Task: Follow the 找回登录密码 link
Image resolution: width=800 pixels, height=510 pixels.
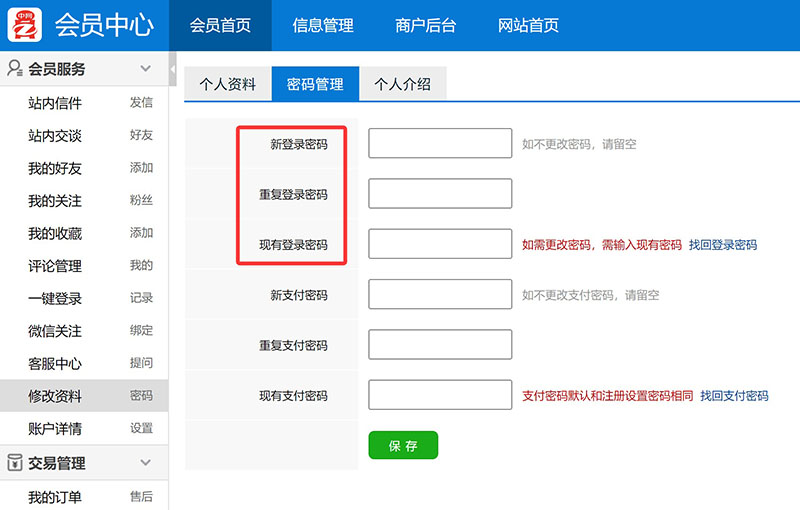Action: [x=722, y=245]
